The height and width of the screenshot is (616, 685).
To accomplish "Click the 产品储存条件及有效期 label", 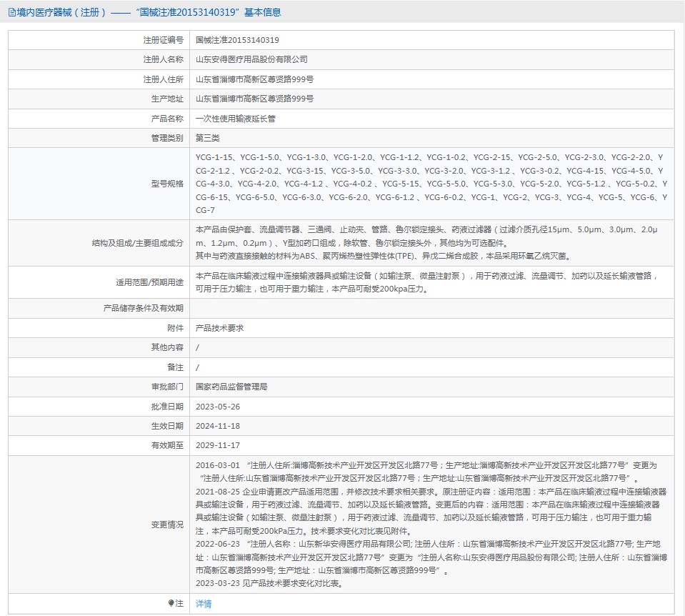I will click(144, 308).
